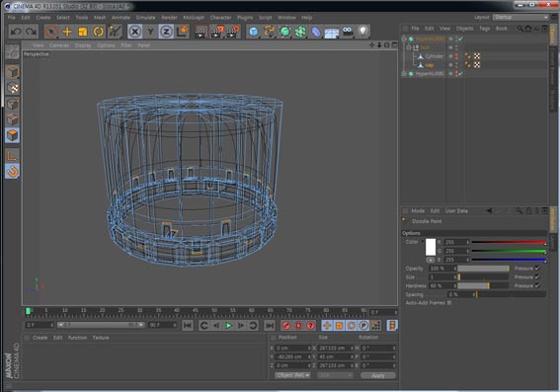This screenshot has height=392, width=560.
Task: Click Object Manager search magnifier icon
Action: pos(520,29)
